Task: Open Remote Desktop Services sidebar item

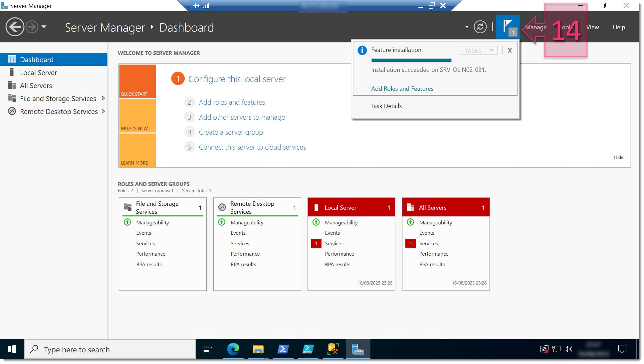Action: (x=54, y=111)
